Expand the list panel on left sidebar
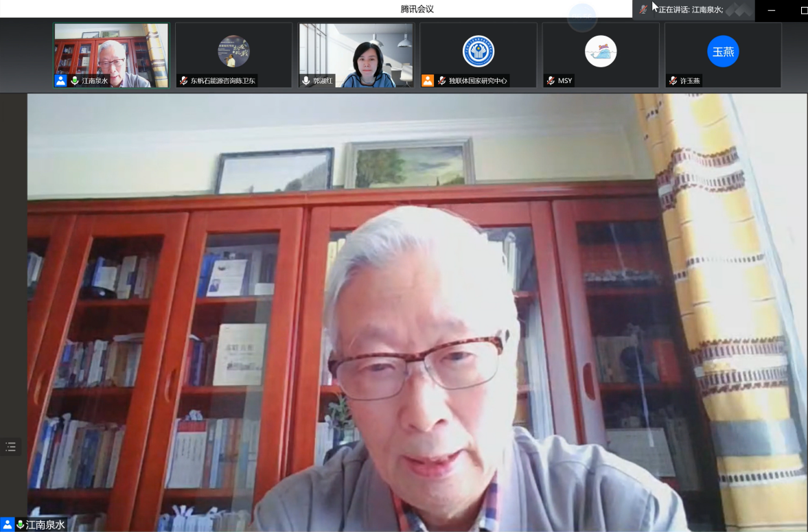Screen dimensions: 808x532 [10, 447]
